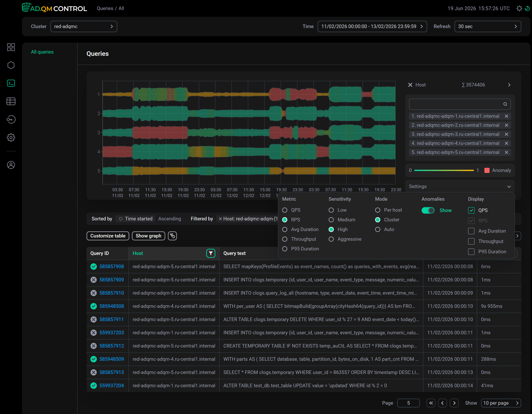The image size is (532, 414).
Task: Select Throughput metric radio button
Action: click(285, 239)
